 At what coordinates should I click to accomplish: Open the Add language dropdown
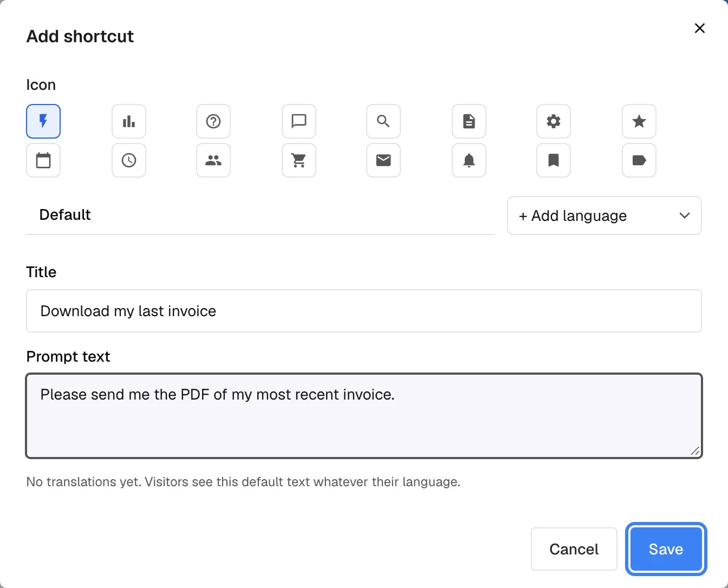[604, 215]
